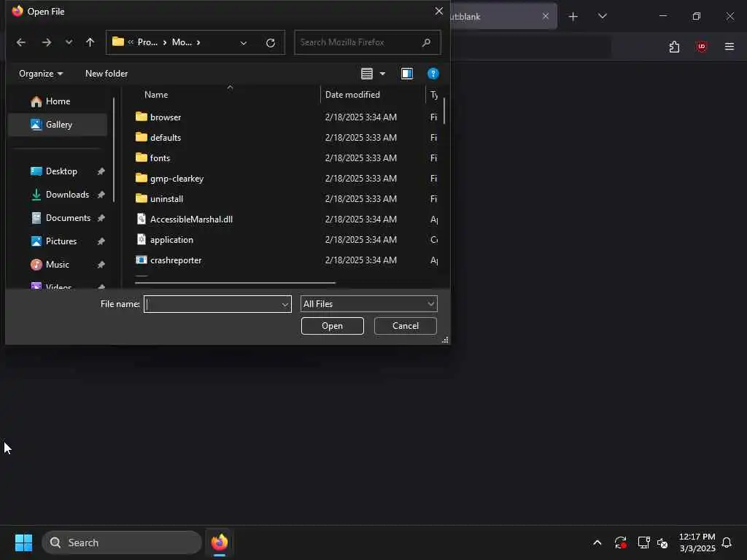Viewport: 747px width, 560px height.
Task: Expand the File name history dropdown
Action: (x=285, y=304)
